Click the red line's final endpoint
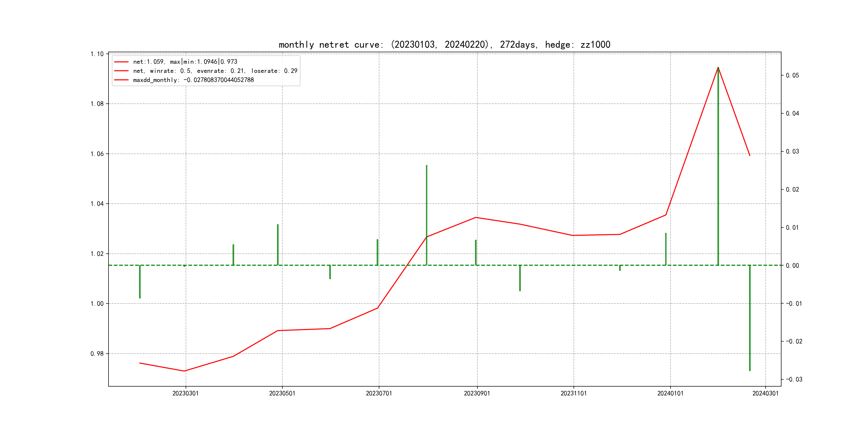Viewport: 868px width, 434px height. coord(750,155)
